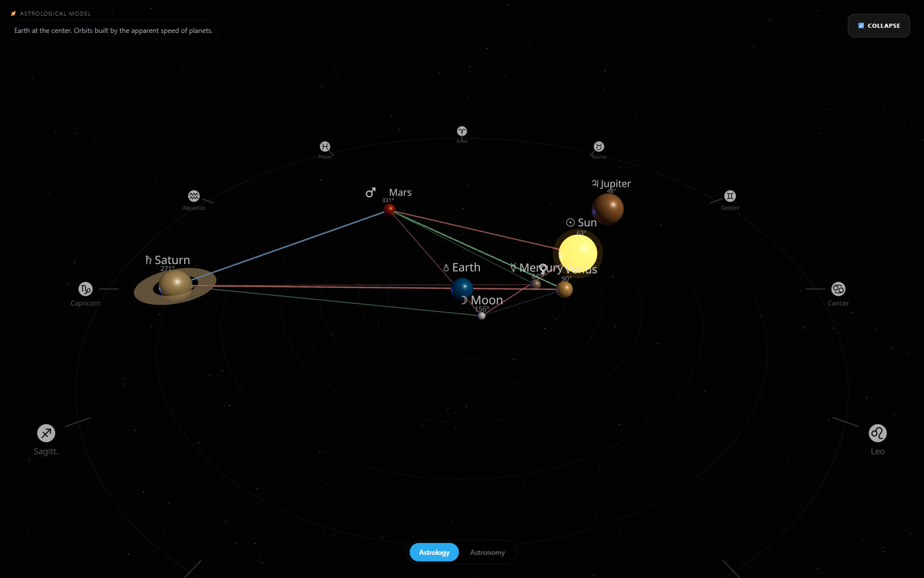Click the Earth label text
This screenshot has height=578, width=924.
[x=466, y=268]
